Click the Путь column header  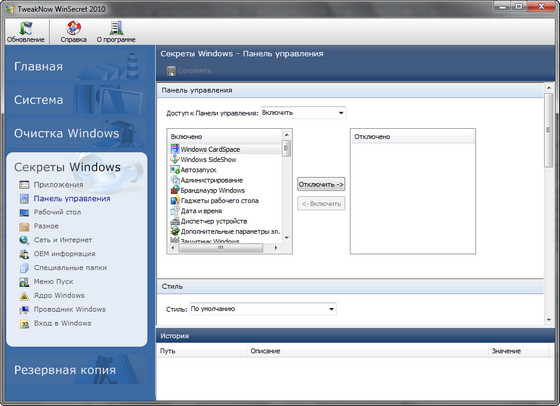pos(202,351)
